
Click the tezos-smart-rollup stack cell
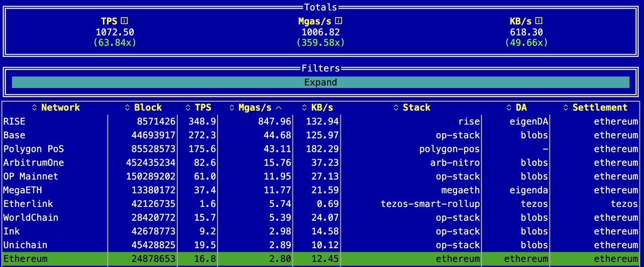(x=430, y=204)
